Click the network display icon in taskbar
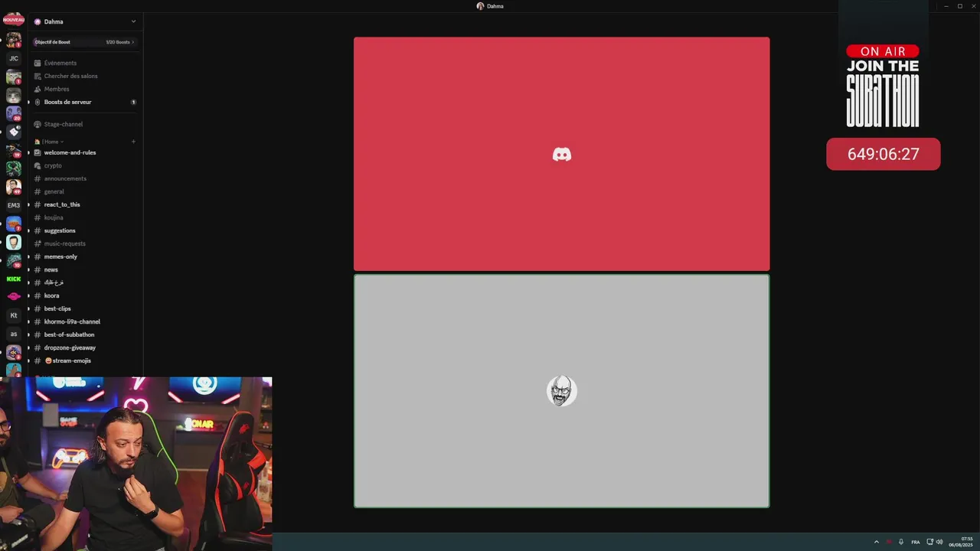The image size is (980, 551). pos(930,542)
